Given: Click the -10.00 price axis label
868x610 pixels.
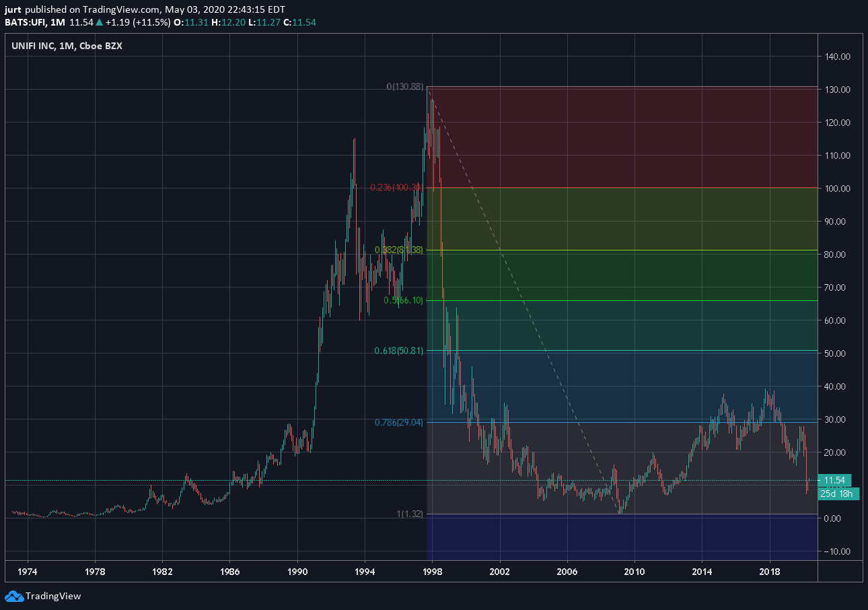Looking at the screenshot, I should click(838, 551).
